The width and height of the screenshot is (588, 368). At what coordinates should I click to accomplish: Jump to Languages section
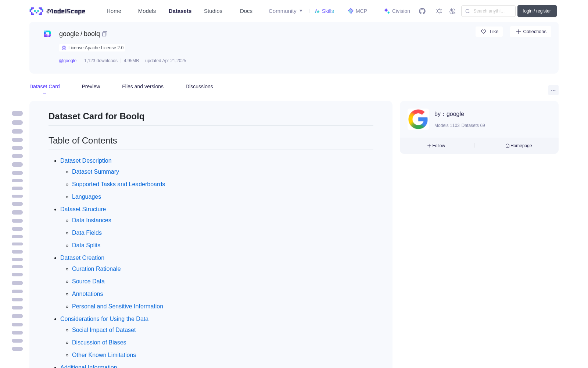click(x=86, y=197)
